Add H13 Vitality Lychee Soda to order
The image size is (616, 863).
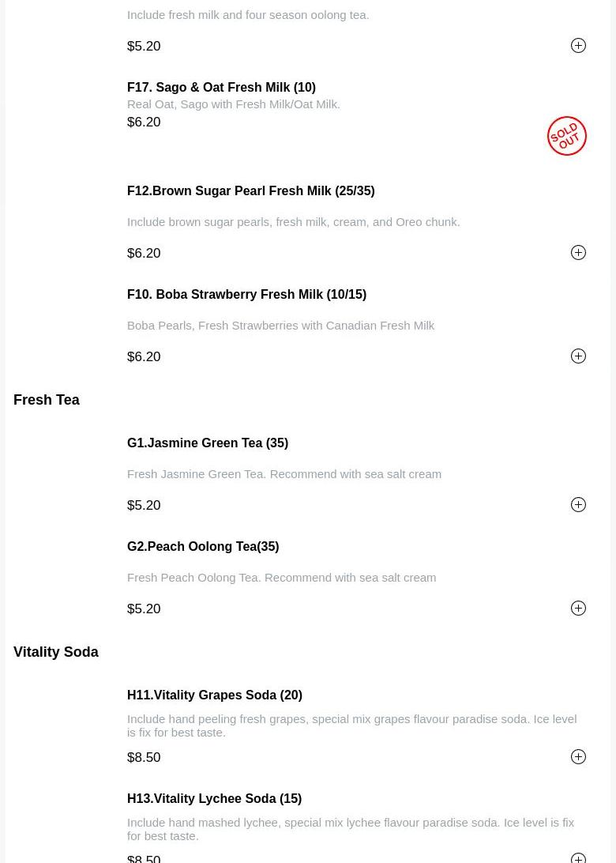[578, 857]
